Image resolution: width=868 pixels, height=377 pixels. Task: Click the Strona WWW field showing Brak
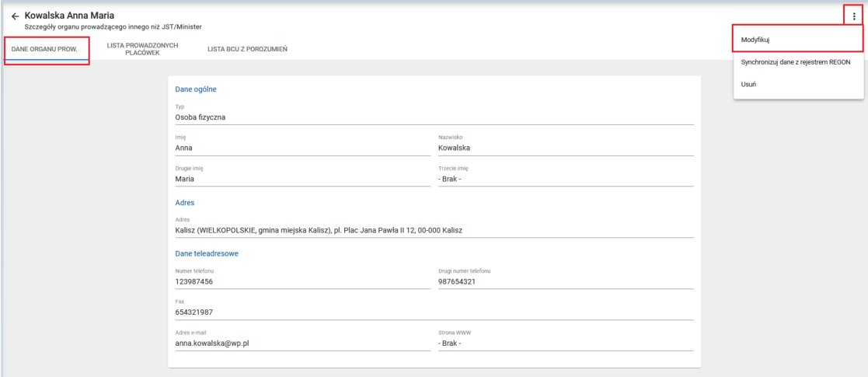pyautogui.click(x=565, y=343)
